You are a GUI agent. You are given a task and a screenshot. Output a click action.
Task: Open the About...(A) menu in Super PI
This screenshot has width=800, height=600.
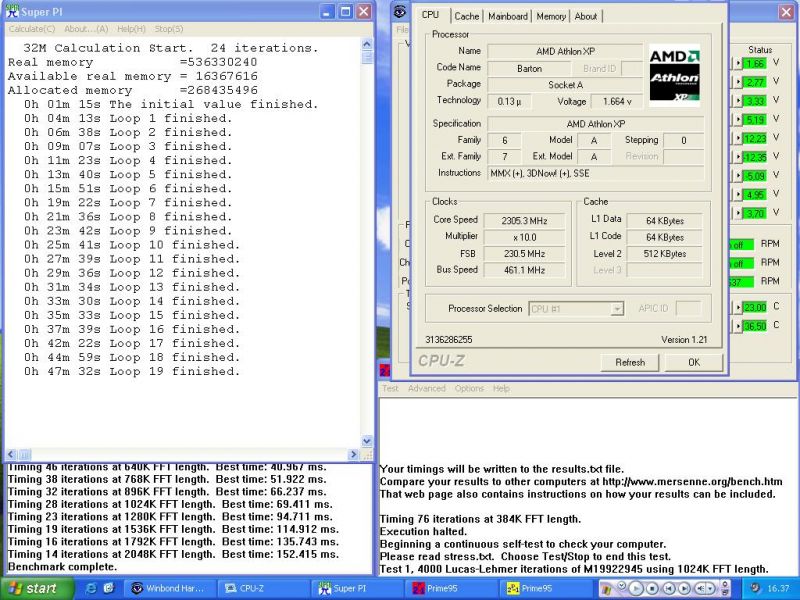(86, 29)
